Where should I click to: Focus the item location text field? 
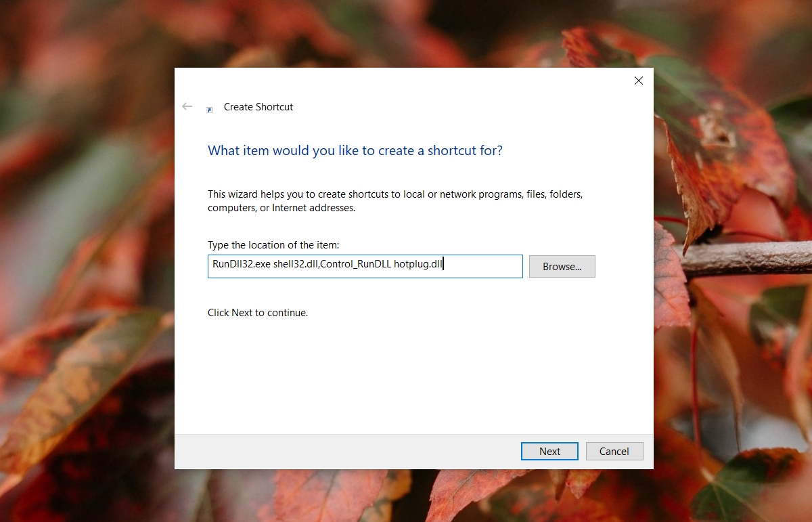tap(365, 266)
